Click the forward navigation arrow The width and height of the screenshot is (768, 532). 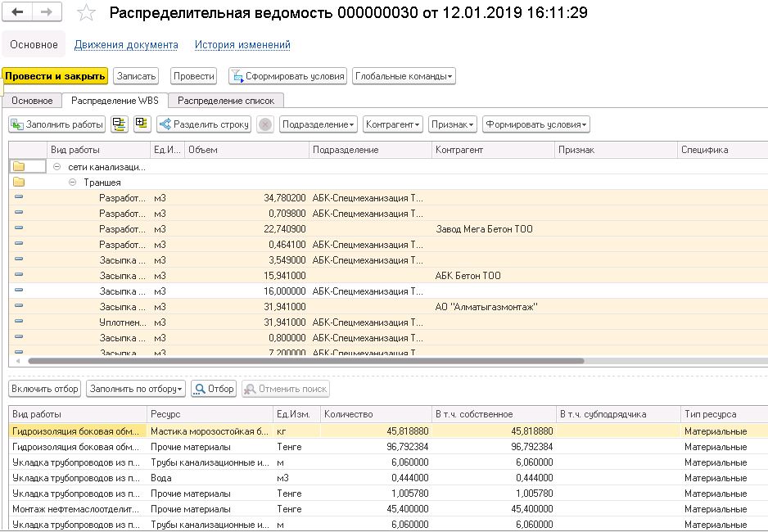47,13
